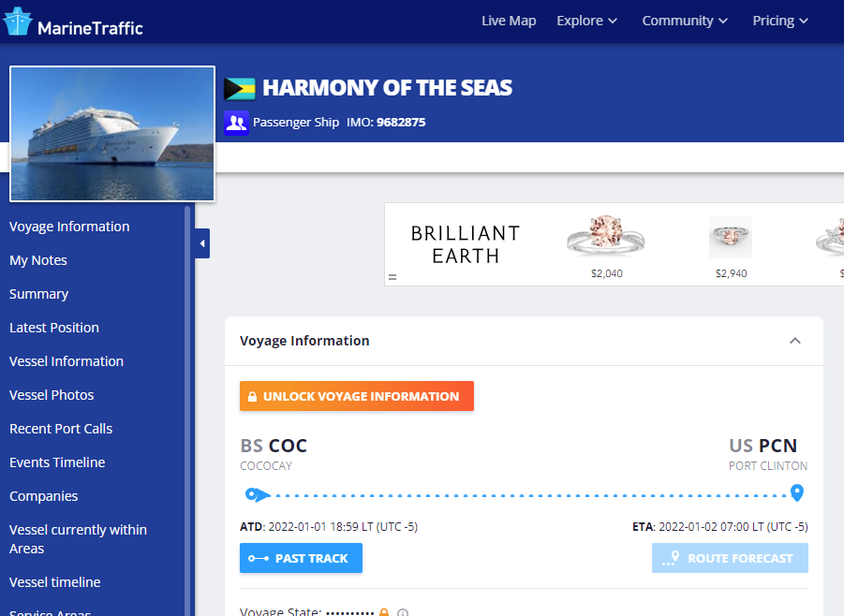Click the ATD departure time text
Image resolution: width=844 pixels, height=616 pixels.
[329, 527]
